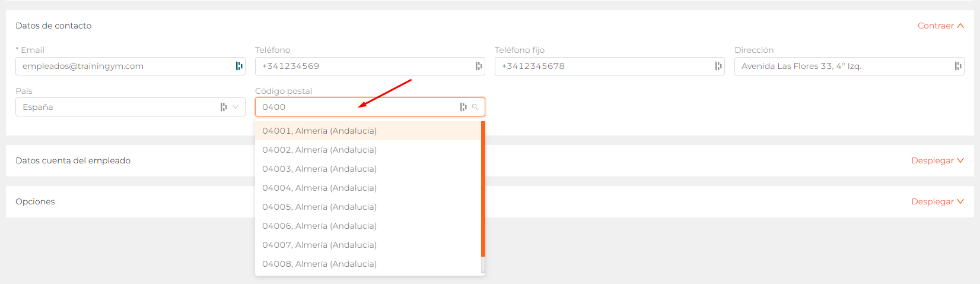
Task: Click the autofill icon in Teléfono field
Action: pos(479,66)
